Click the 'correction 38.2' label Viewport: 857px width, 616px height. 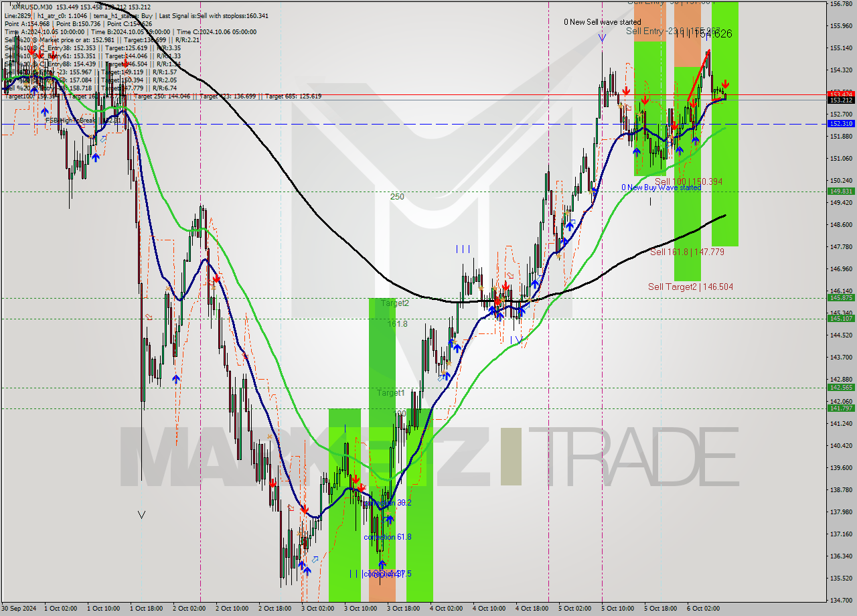click(387, 503)
